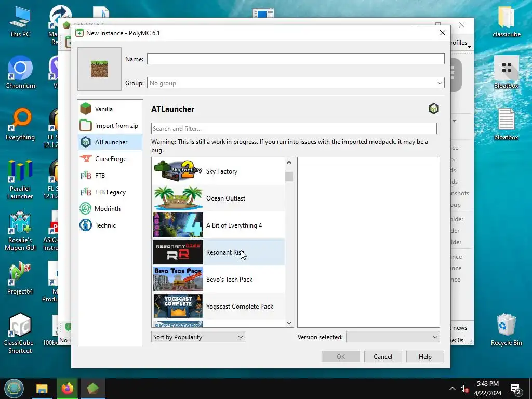Image resolution: width=532 pixels, height=399 pixels.
Task: Open the bloatbox text file
Action: tap(506, 124)
